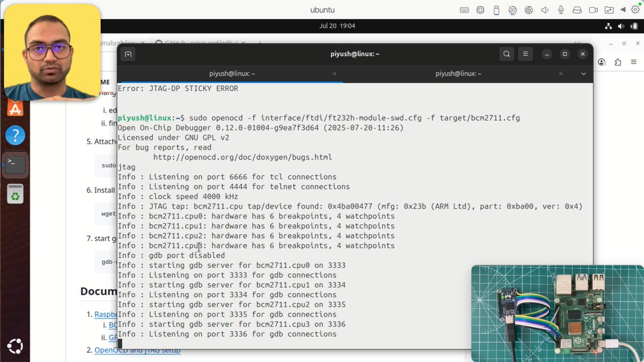Open the terminal search tool

tap(507, 54)
